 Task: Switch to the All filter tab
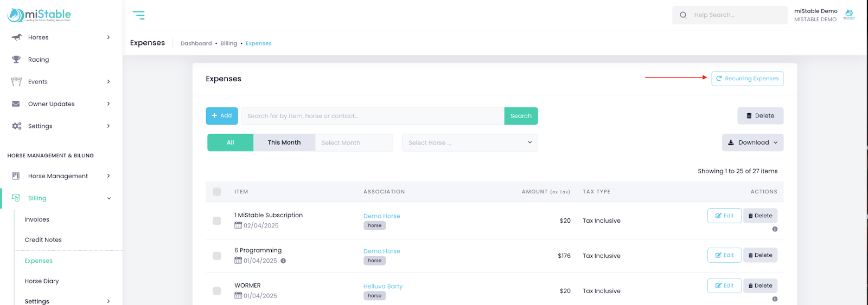click(x=230, y=142)
